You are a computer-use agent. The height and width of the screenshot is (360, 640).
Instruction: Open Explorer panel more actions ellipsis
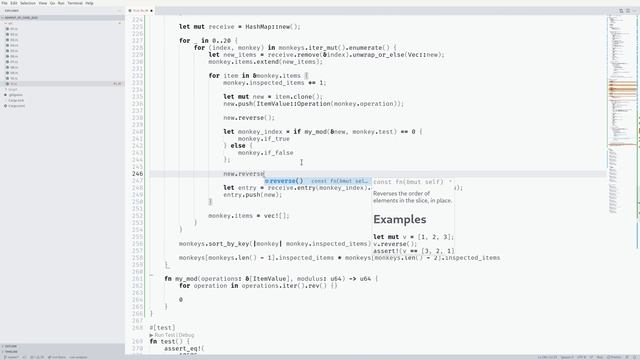(x=120, y=11)
